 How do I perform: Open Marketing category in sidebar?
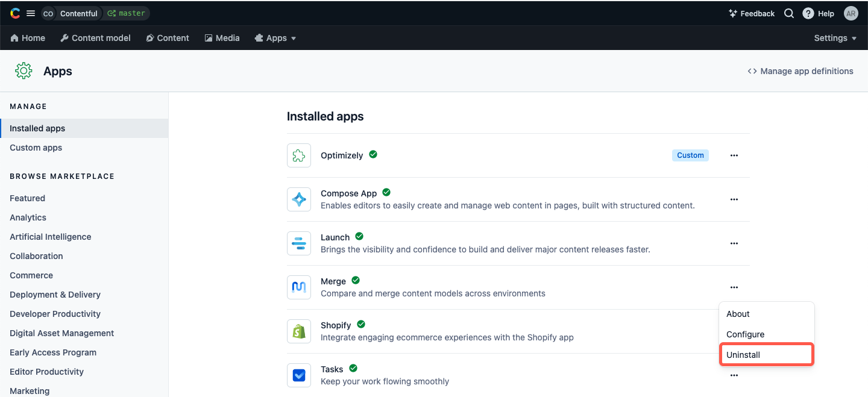[30, 391]
